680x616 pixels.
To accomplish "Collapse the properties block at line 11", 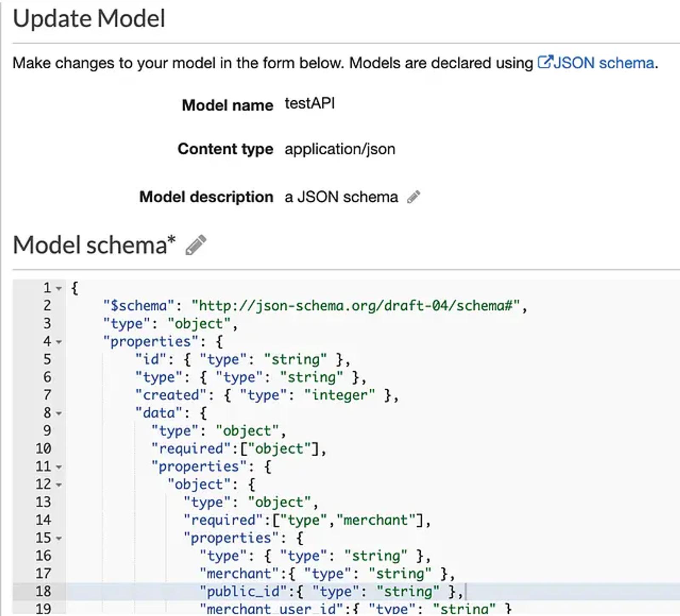I will tap(59, 467).
